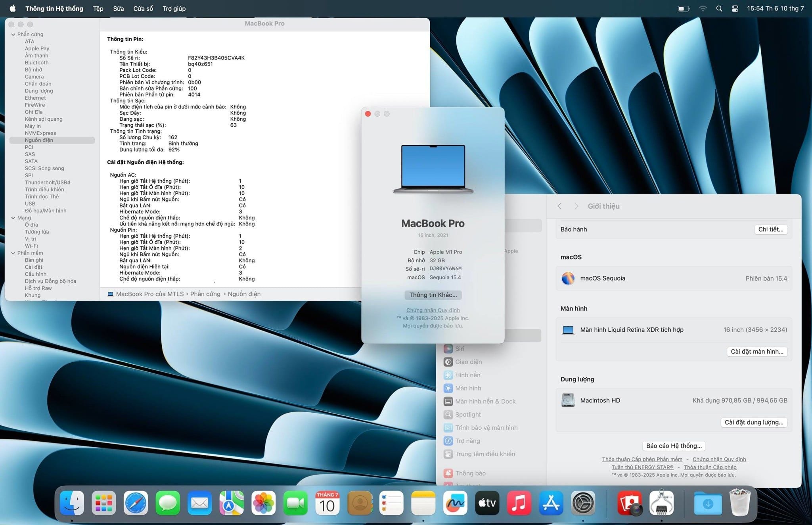
Task: Open the Calendar icon showing 10
Action: (327, 503)
